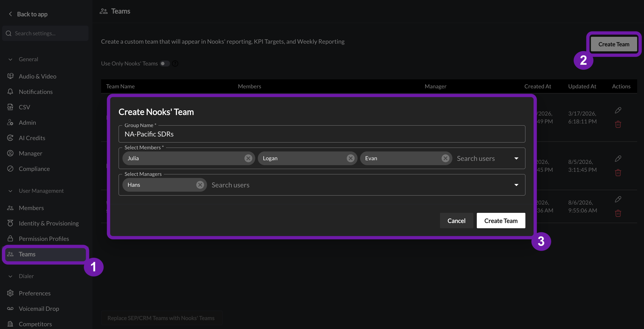Click the help icon beside Nooks' Teams toggle
This screenshot has height=329, width=644.
pyautogui.click(x=175, y=64)
